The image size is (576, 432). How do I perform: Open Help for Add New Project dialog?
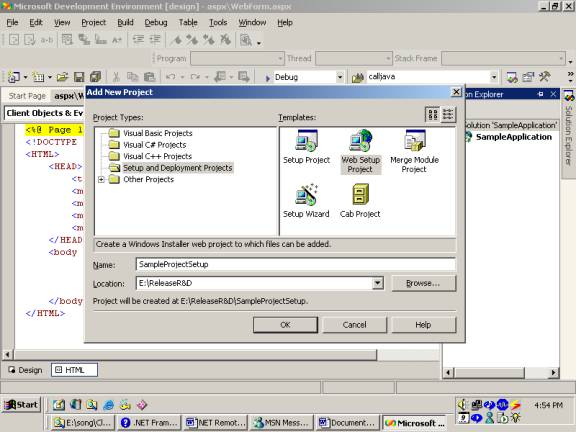[423, 325]
